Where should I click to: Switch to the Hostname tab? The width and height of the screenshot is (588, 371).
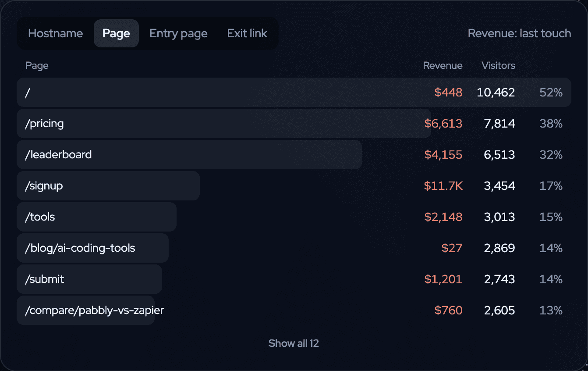55,33
